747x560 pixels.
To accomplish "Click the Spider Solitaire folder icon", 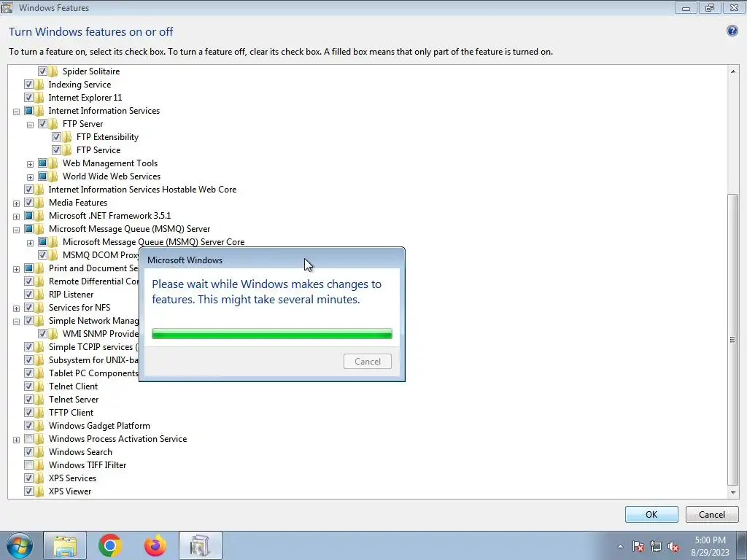I will tap(53, 71).
